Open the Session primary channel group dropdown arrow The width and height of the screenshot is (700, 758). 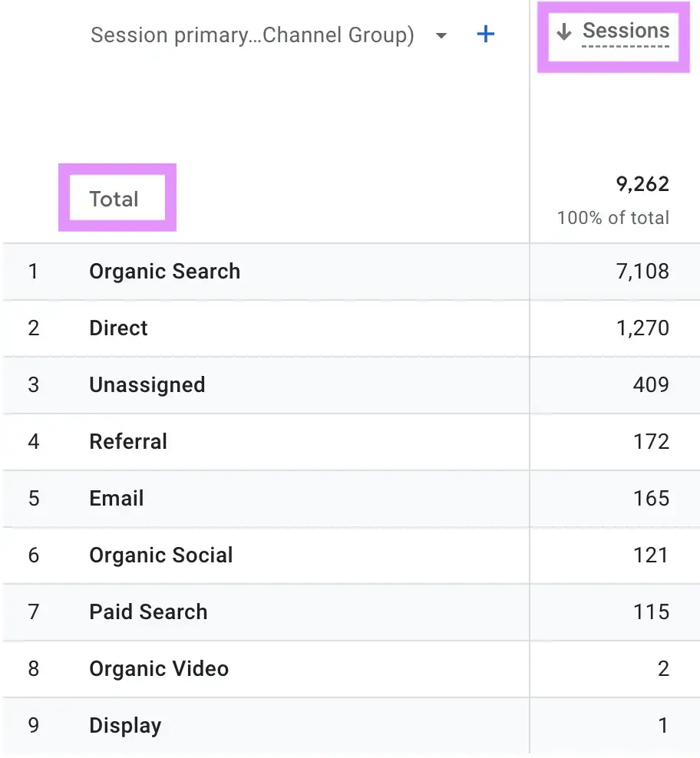tap(441, 35)
